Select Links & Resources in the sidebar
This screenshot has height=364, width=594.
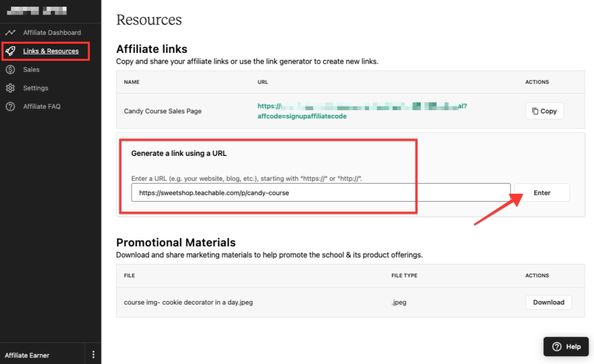(51, 51)
